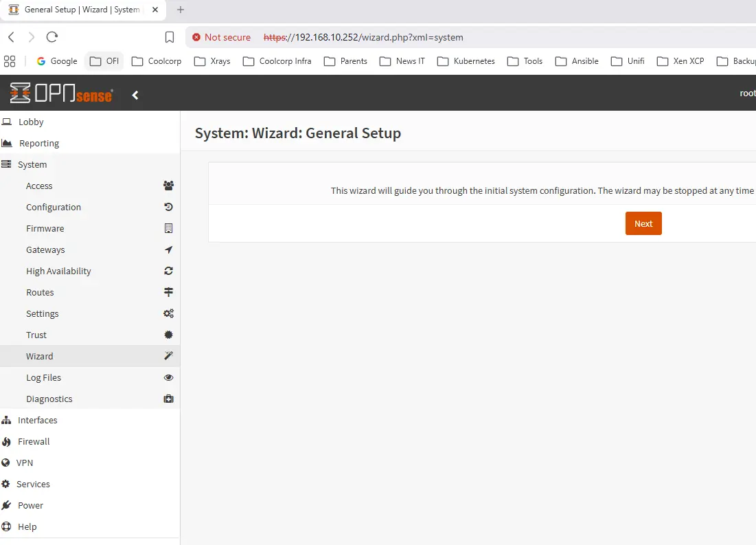Click the Routes signpost icon
Viewport: 756px width, 545px height.
click(168, 292)
